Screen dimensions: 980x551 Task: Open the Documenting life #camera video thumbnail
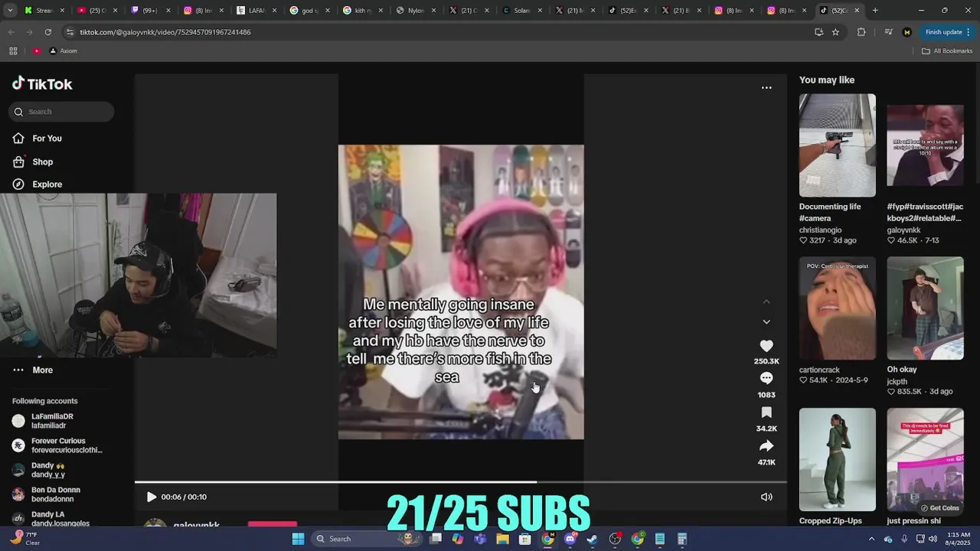coord(838,145)
